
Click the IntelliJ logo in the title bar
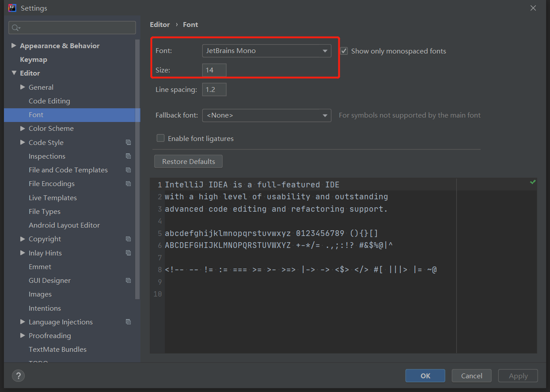(12, 8)
